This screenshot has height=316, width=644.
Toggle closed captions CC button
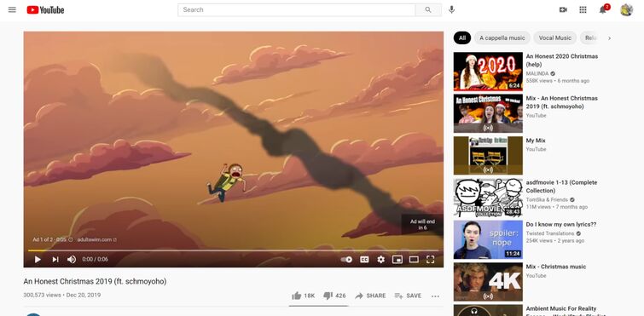364,260
